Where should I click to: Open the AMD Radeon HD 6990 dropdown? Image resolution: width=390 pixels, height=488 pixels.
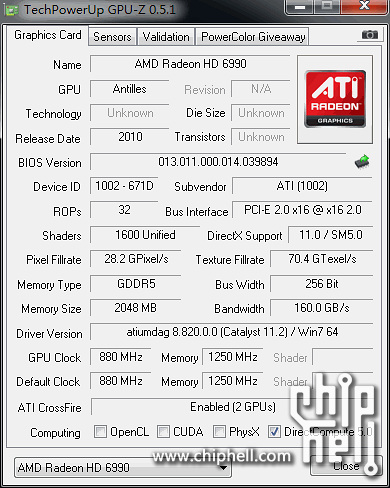pyautogui.click(x=123, y=468)
